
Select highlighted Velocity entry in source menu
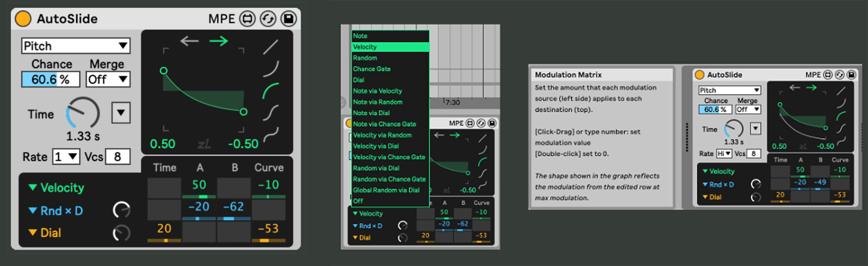point(391,47)
